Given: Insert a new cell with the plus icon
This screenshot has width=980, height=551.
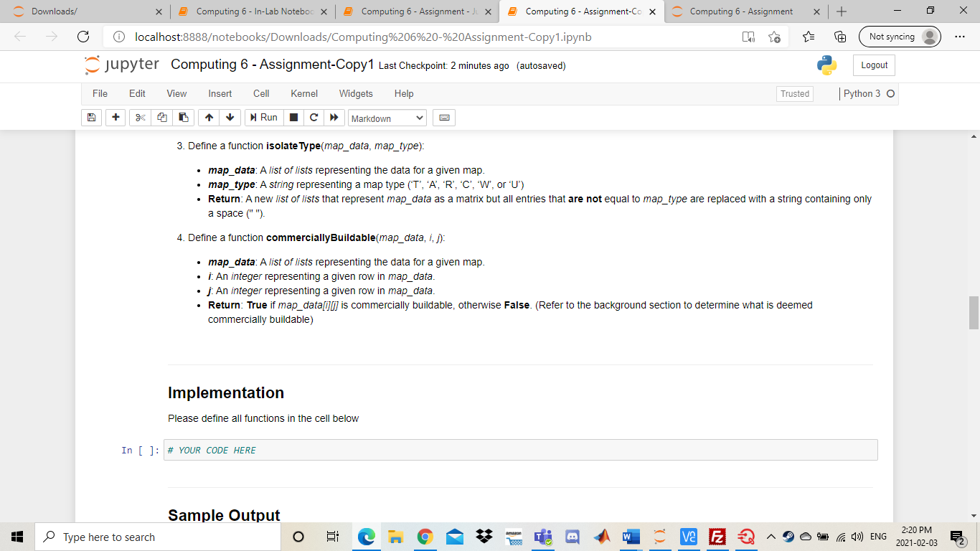Looking at the screenshot, I should 116,117.
